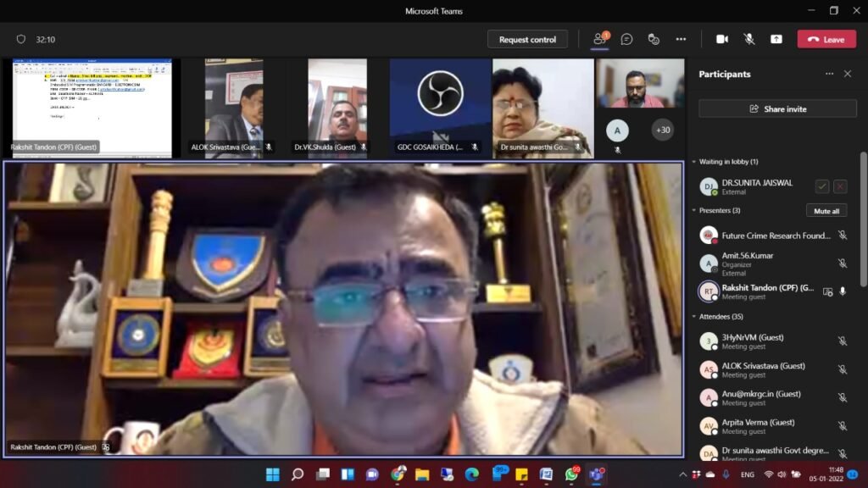The width and height of the screenshot is (868, 488).
Task: Select GDC GOSAIKHEDA video tile
Action: coord(440,108)
